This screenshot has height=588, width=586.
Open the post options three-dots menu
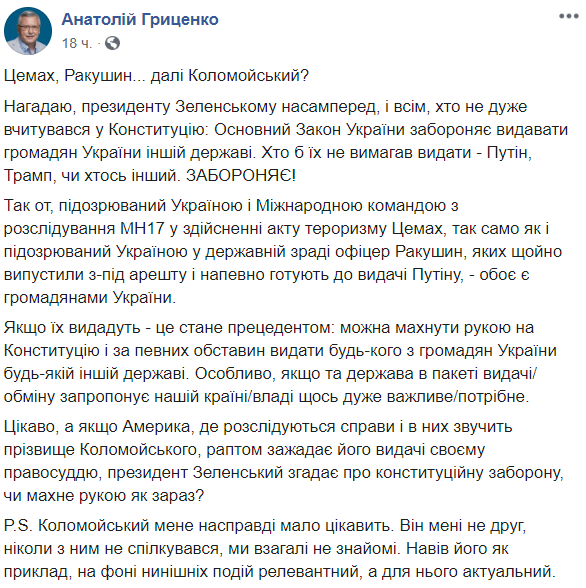click(568, 16)
